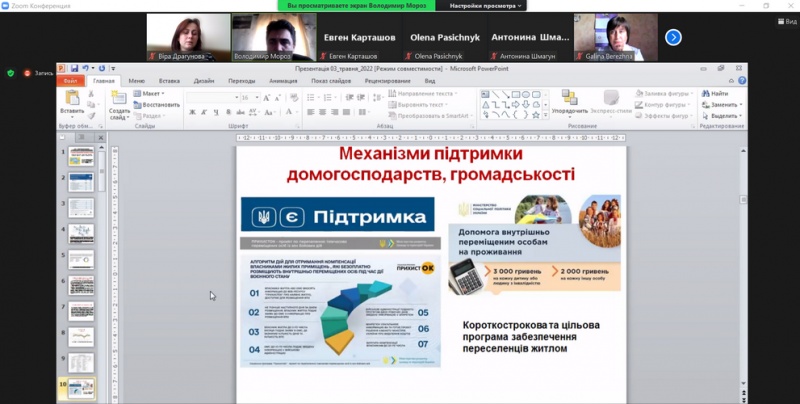
Task: Click the Восстановить button
Action: coord(159,104)
